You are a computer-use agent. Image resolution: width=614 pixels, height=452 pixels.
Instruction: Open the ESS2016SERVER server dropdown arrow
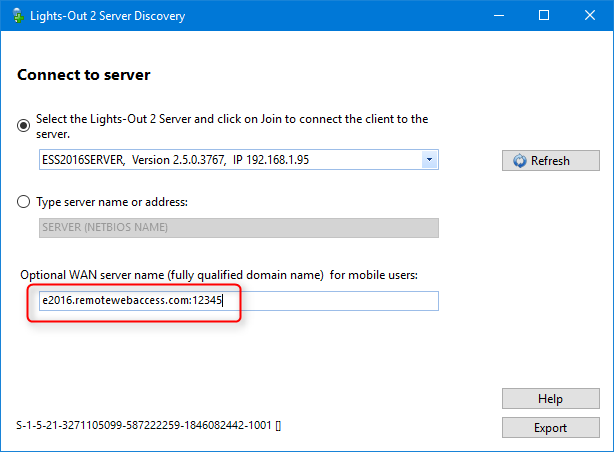[430, 160]
